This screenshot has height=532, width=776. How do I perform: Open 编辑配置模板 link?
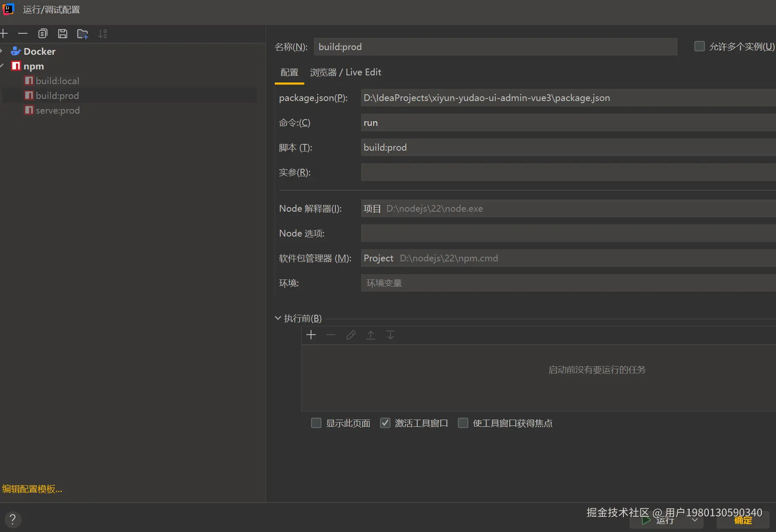tap(32, 489)
